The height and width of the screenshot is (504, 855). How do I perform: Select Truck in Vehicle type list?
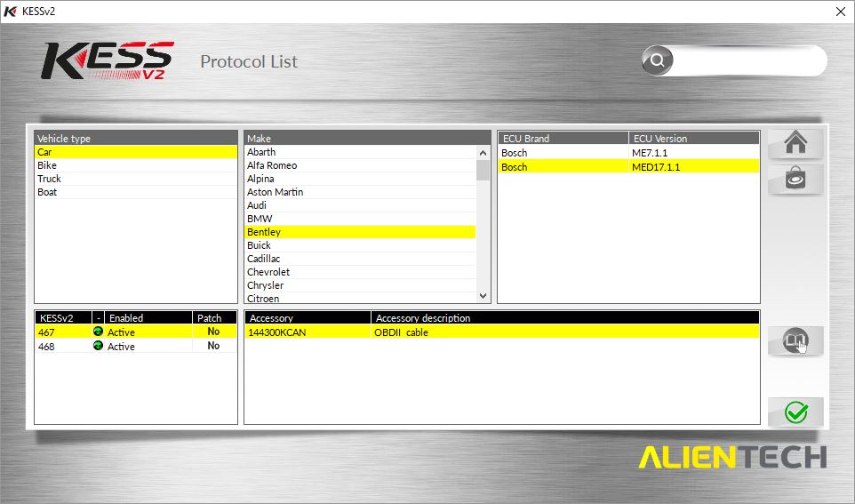(x=50, y=179)
